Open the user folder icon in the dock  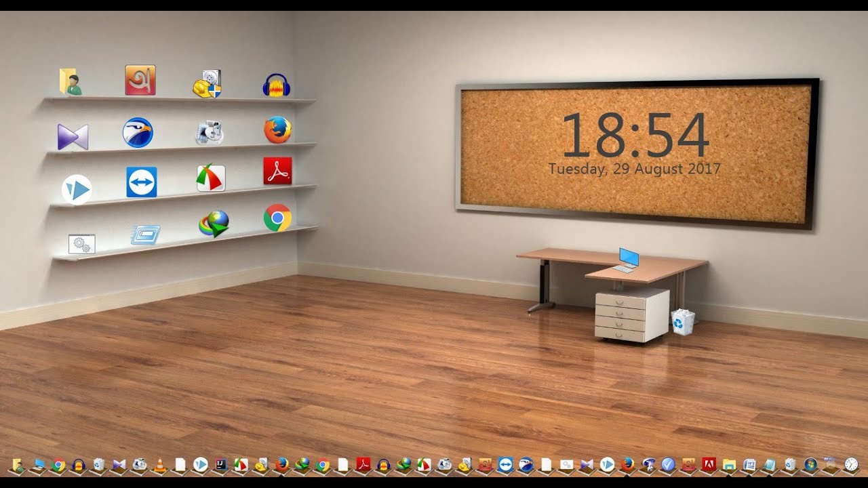point(17,465)
